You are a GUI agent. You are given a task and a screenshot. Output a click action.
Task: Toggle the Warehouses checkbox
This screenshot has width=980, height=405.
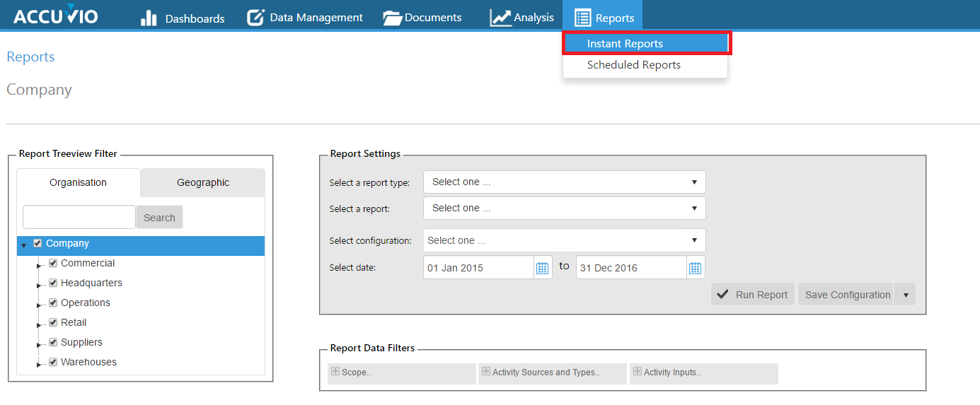click(x=53, y=362)
